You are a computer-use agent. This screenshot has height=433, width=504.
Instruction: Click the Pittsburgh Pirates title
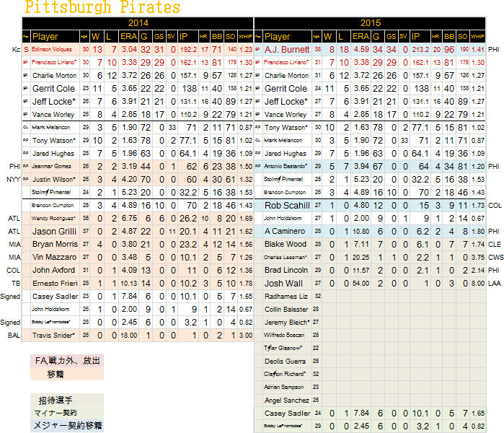coord(102,7)
